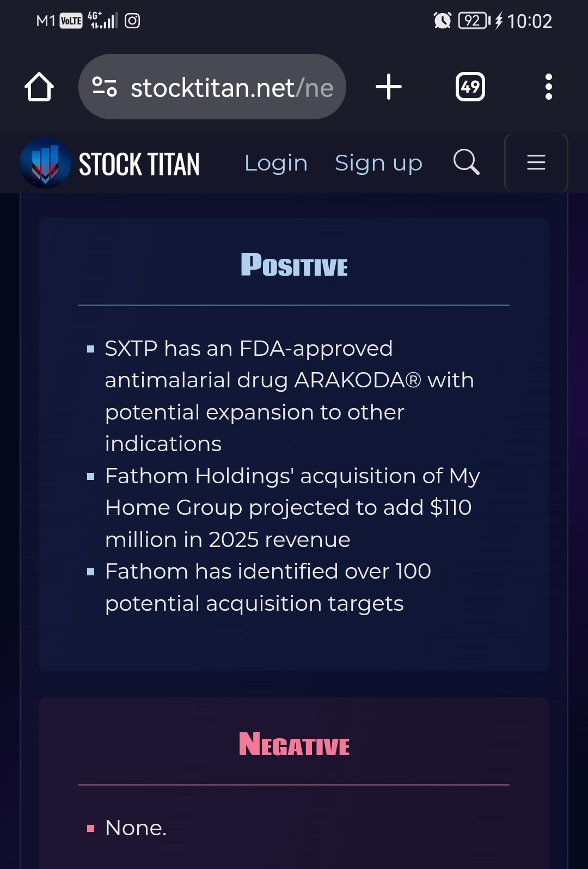Tap the battery 92 indicator
Image resolution: width=588 pixels, height=869 pixels.
(474, 21)
